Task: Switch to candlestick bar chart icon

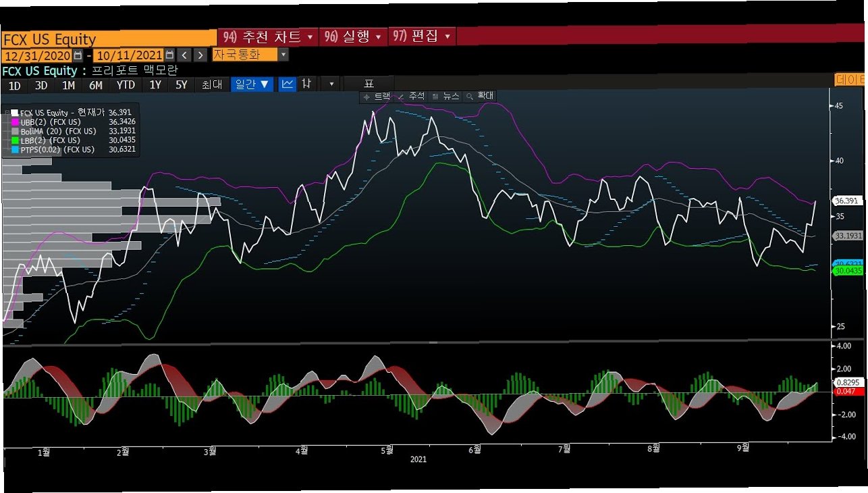Action: point(306,84)
